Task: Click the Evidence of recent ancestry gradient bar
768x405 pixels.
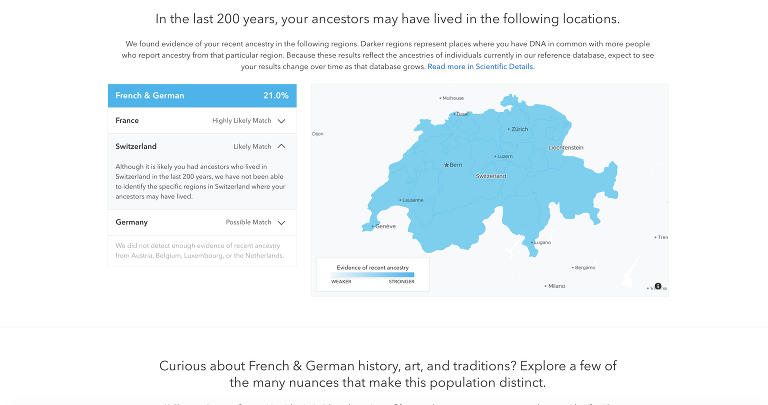Action: tap(372, 274)
